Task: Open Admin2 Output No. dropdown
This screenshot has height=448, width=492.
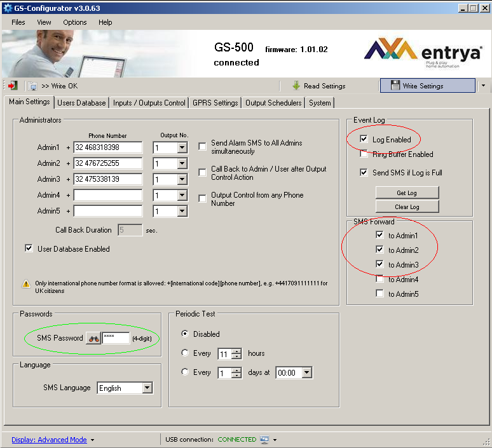Action: 182,163
